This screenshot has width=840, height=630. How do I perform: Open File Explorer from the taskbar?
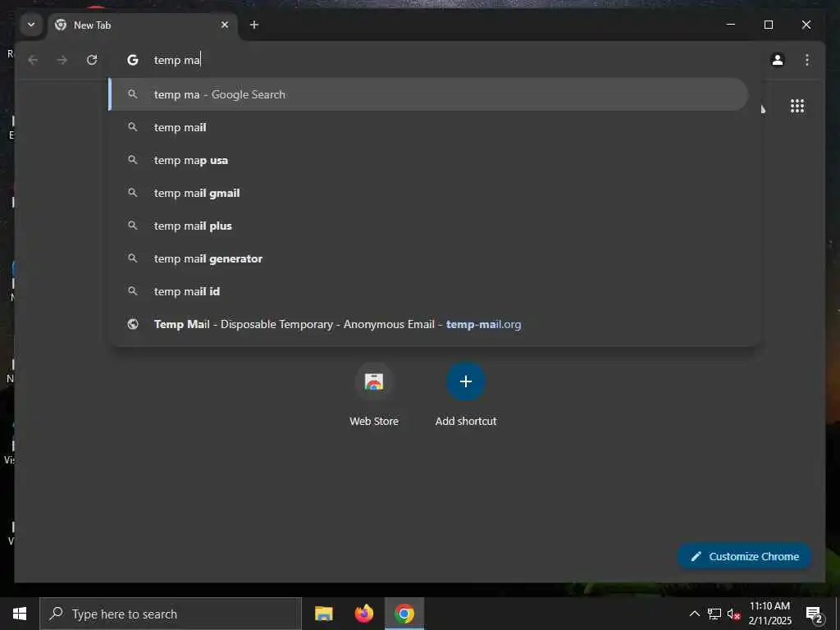323,614
